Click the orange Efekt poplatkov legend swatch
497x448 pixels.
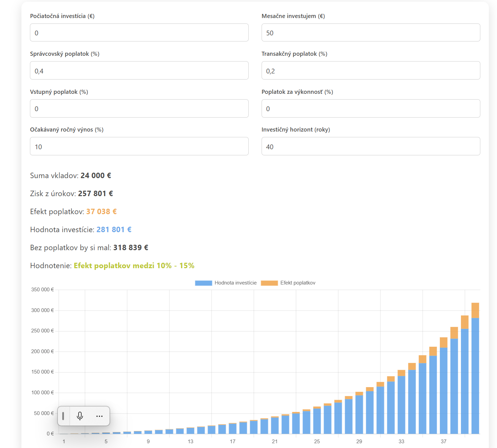(269, 283)
